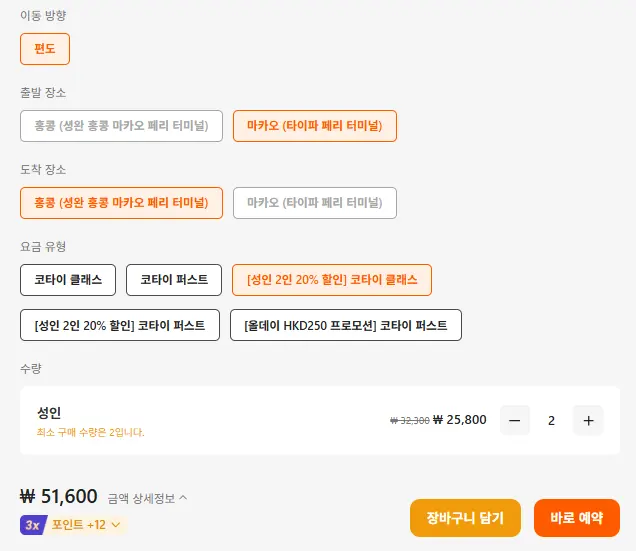Click the plus quantity icon for 성인
This screenshot has height=551, width=636.
click(588, 420)
